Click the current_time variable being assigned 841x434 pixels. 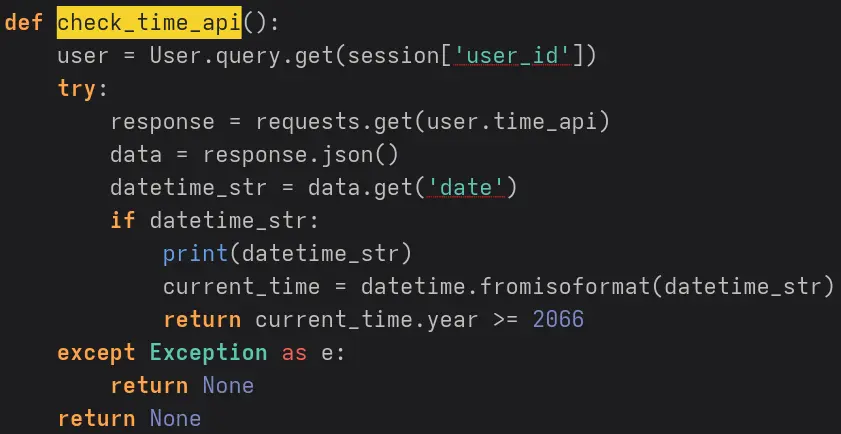[x=241, y=287]
